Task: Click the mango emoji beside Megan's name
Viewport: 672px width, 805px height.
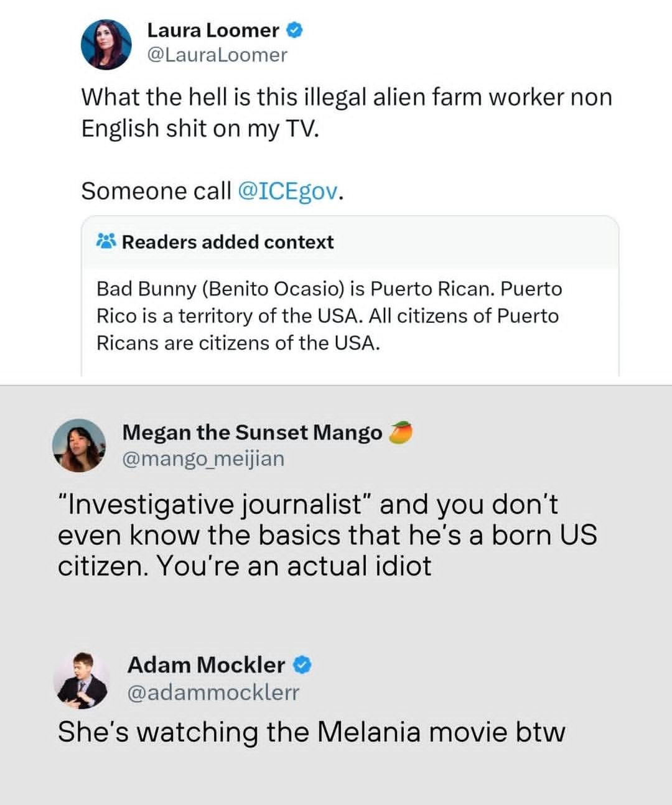Action: coord(400,432)
